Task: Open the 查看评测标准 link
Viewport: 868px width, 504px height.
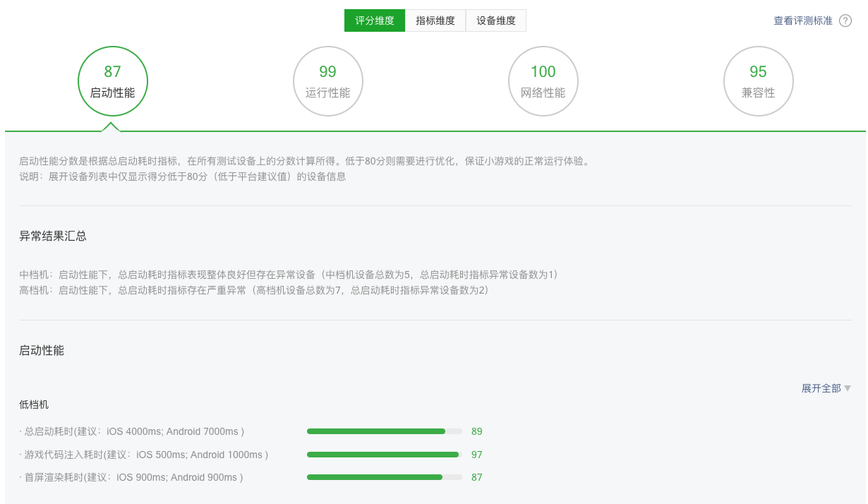Action: point(803,20)
